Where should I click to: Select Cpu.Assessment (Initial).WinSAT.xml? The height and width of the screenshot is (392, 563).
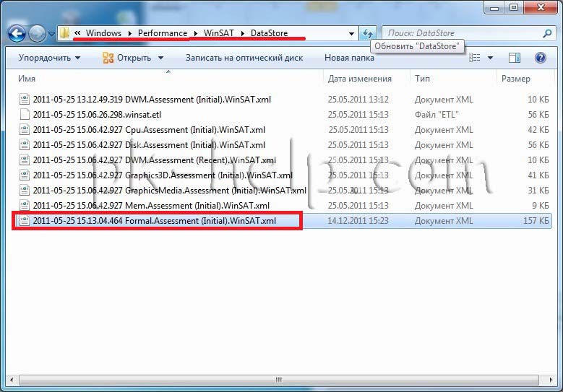point(149,130)
